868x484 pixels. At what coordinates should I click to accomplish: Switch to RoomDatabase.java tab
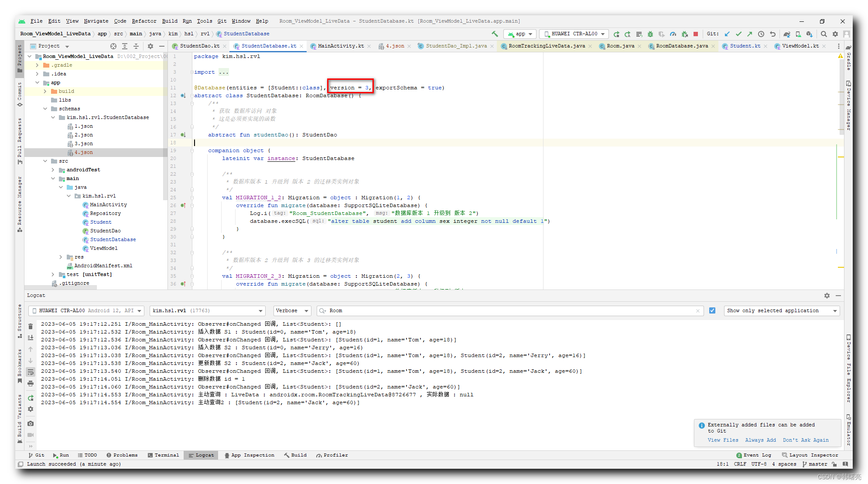(682, 46)
